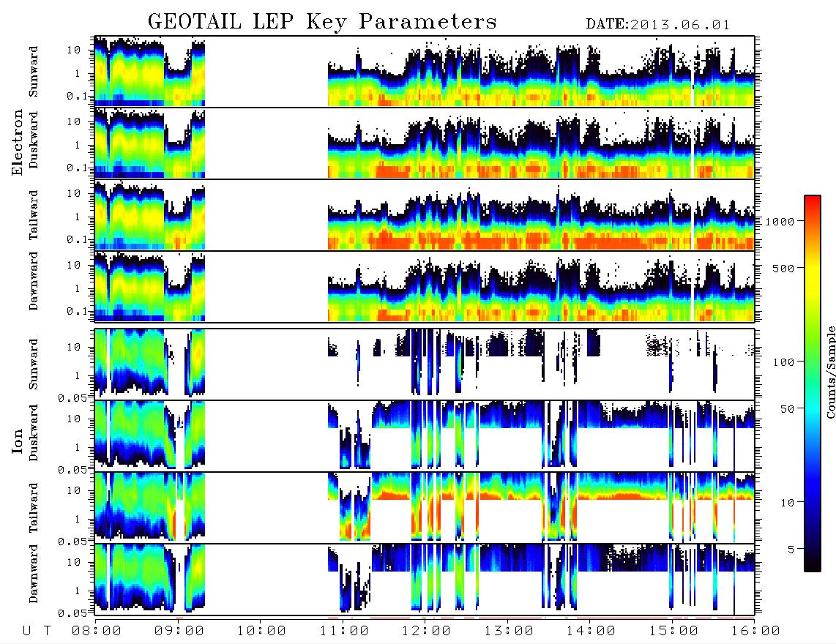Click the 10:00 time tick label
Viewport: 836px width, 644px height.
click(x=261, y=632)
